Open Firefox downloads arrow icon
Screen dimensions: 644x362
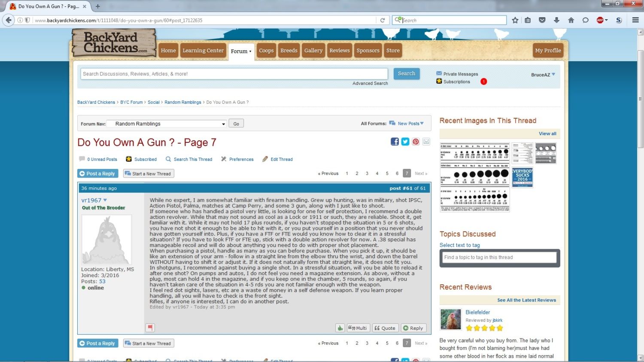[x=556, y=20]
